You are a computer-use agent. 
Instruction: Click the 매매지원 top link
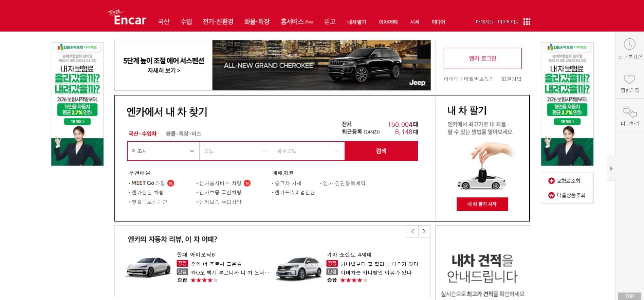click(x=485, y=22)
